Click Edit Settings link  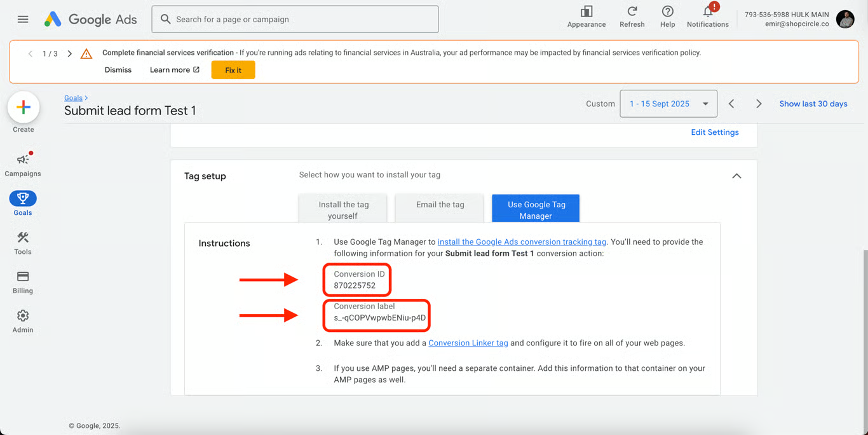click(715, 132)
